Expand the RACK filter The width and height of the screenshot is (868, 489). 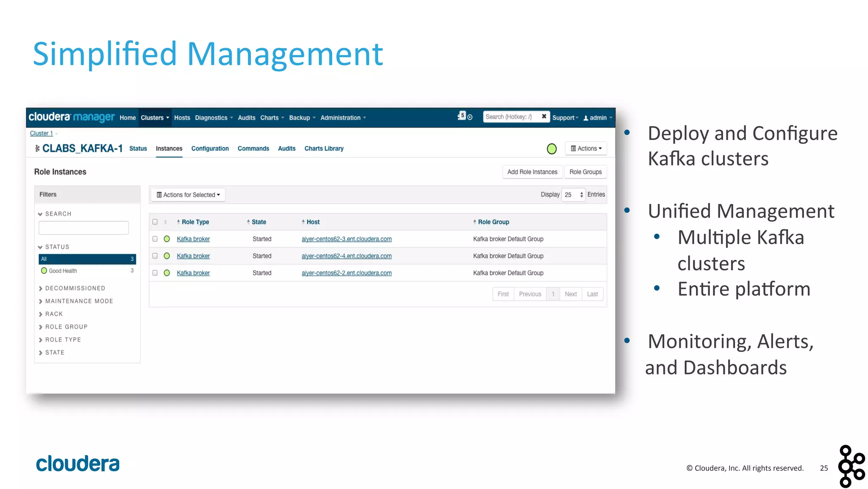click(50, 314)
